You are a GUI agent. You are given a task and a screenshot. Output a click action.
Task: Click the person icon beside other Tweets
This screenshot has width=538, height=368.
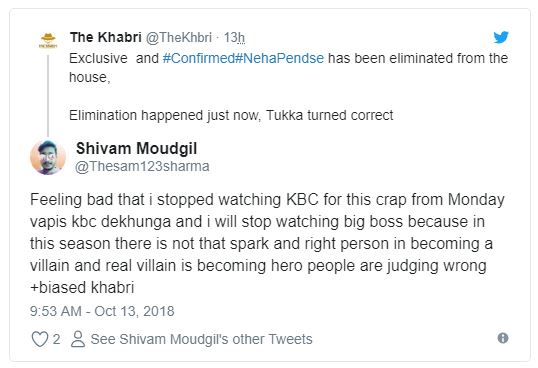(x=78, y=339)
